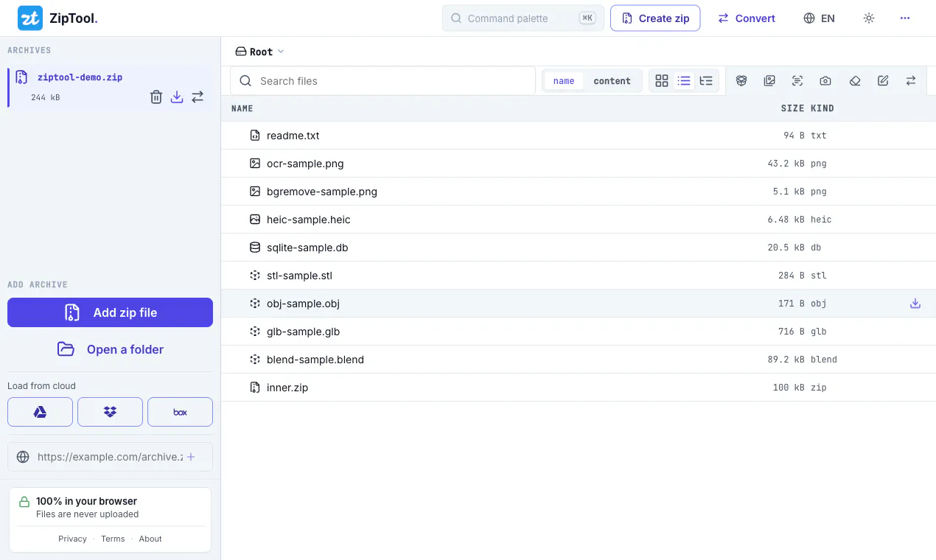Open readme.txt file name
Screen dimensions: 936x560
(293, 136)
